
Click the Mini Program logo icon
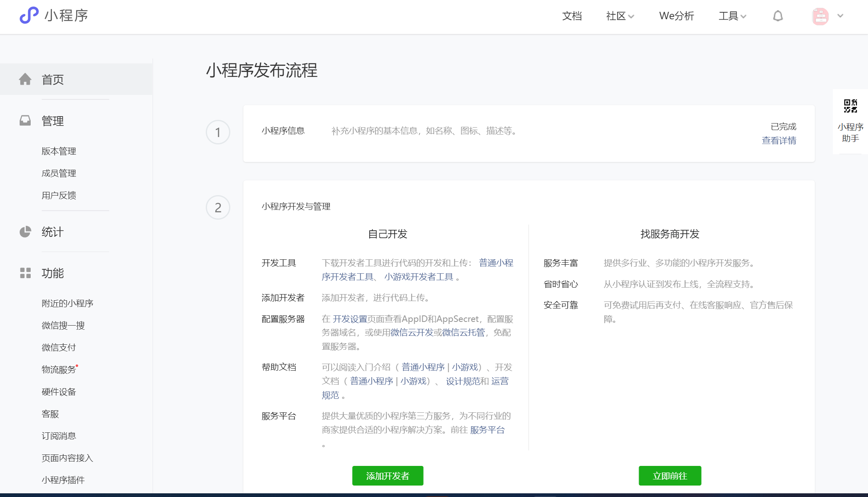pyautogui.click(x=29, y=16)
